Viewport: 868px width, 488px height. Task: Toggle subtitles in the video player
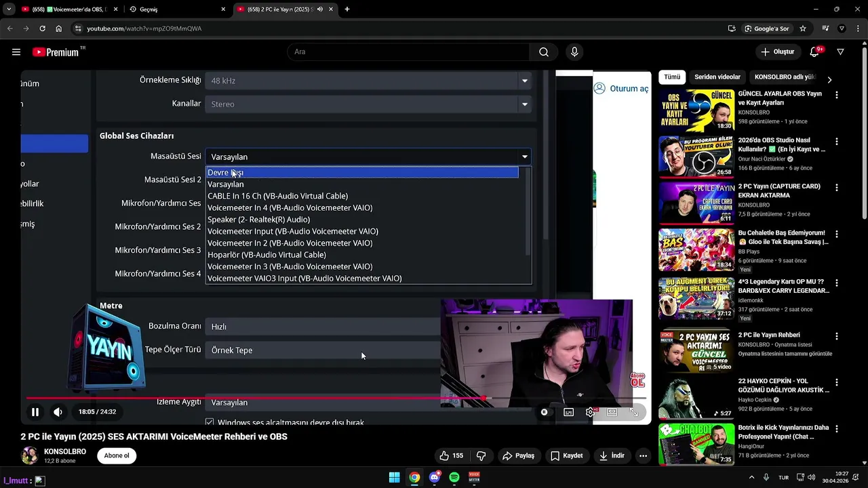[569, 411]
